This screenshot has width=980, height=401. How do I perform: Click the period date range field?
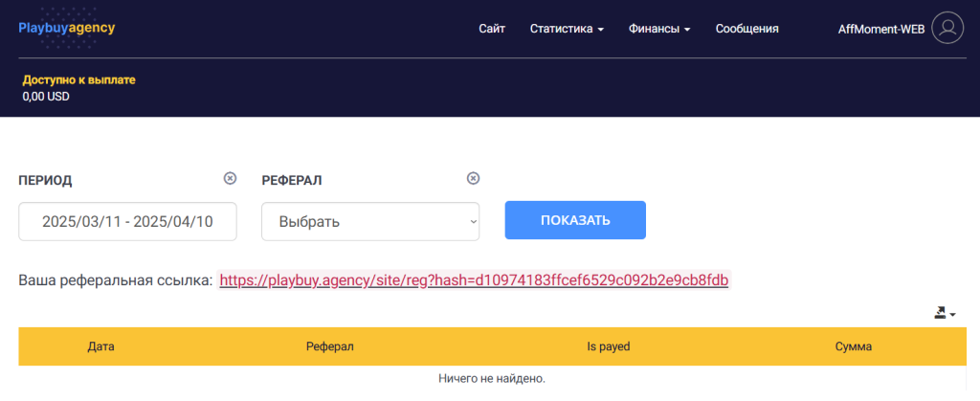pos(127,221)
